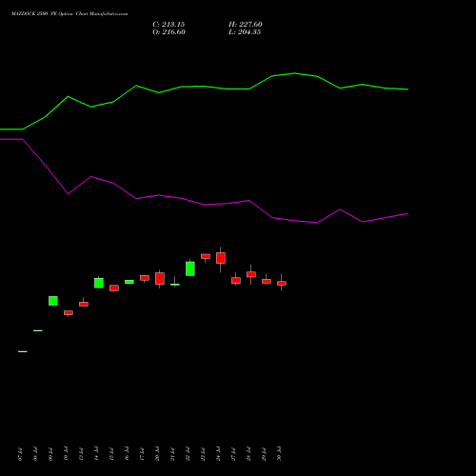Click the 30 Jul date axis label

(279, 454)
